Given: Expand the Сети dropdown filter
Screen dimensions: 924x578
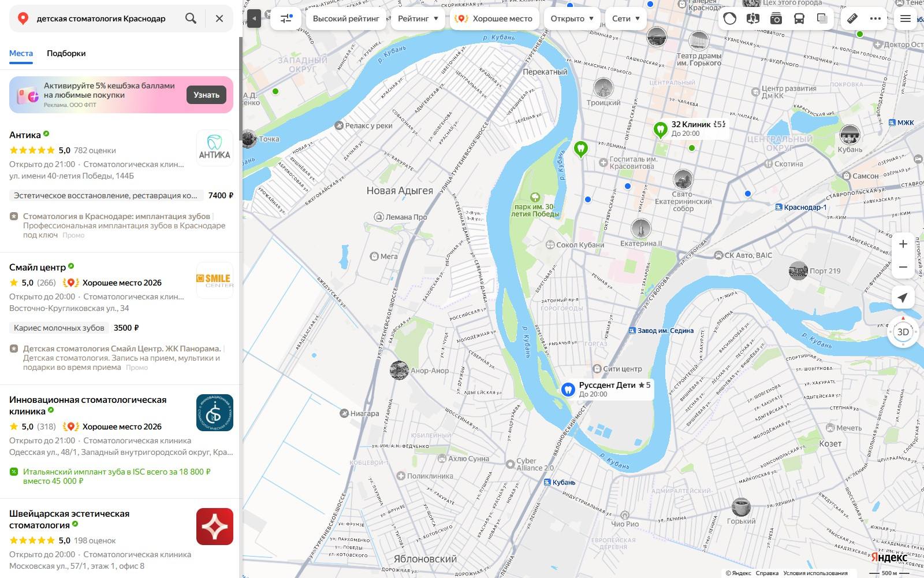Looking at the screenshot, I should pyautogui.click(x=626, y=18).
